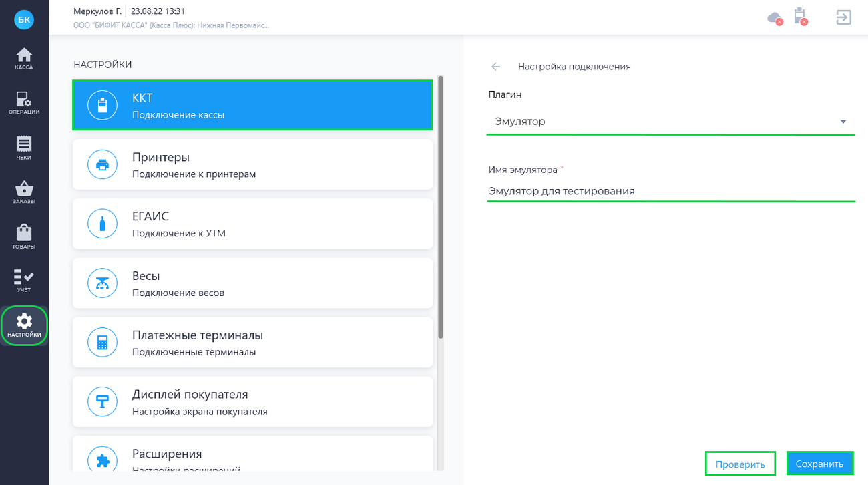Click the cash register connection status icon

point(800,17)
